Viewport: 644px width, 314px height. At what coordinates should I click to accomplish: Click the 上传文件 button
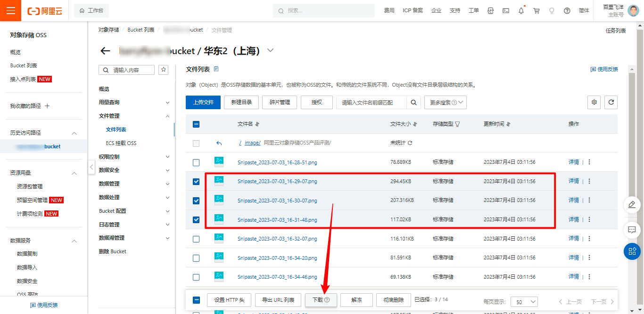click(203, 102)
